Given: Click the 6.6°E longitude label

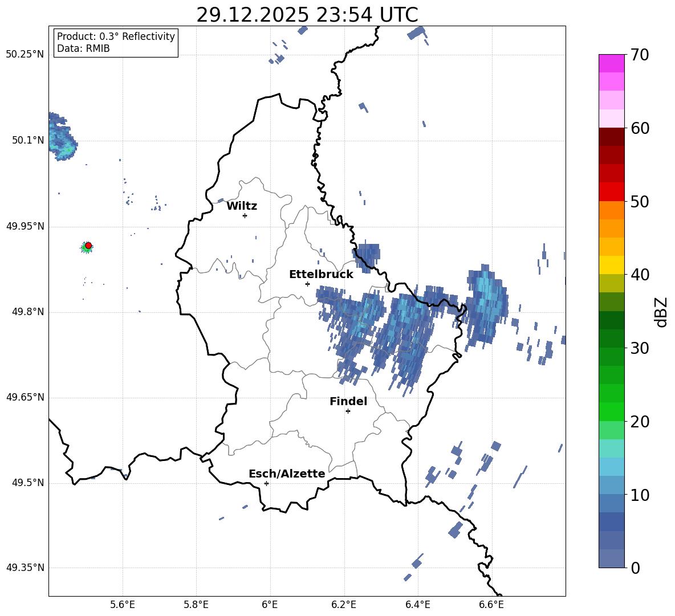Looking at the screenshot, I should point(491,605).
